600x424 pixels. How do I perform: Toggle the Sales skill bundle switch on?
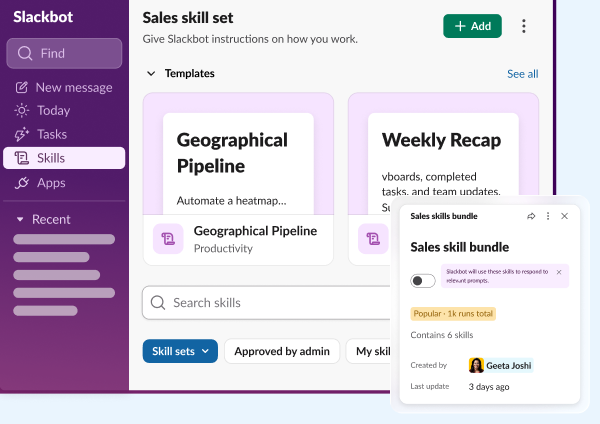point(423,281)
